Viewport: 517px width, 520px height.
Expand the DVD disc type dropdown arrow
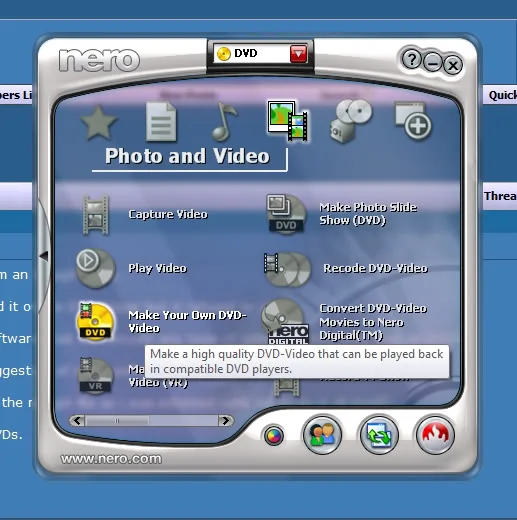tap(298, 53)
